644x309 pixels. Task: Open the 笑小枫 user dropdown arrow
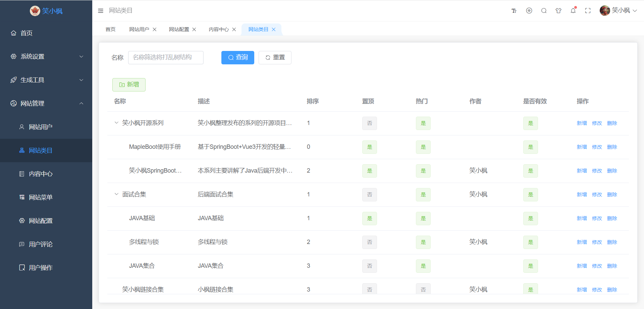click(635, 11)
